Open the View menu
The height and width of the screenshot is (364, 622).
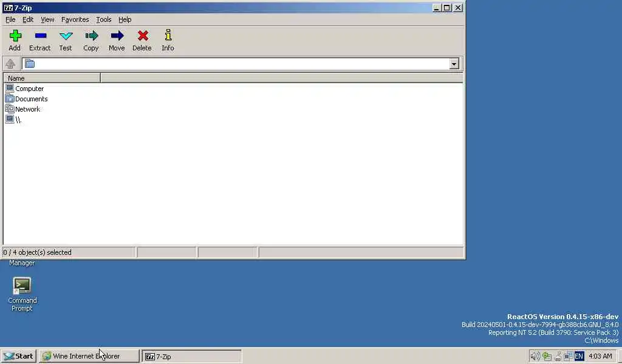(47, 19)
